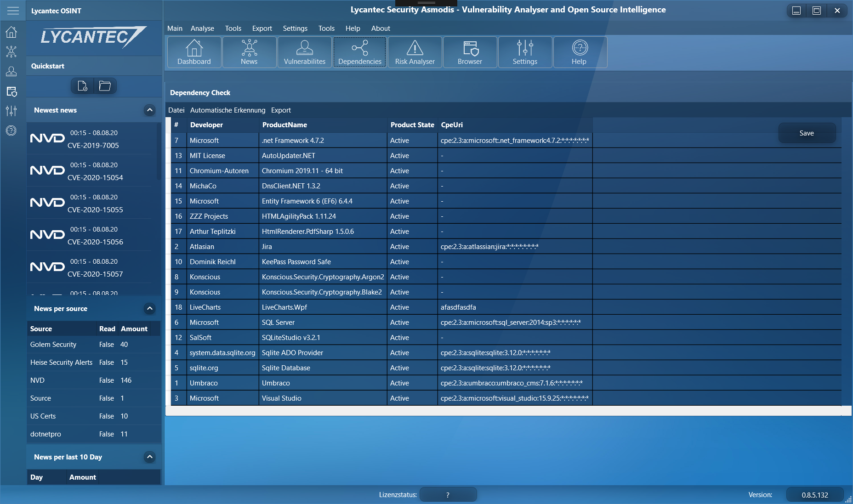The image size is (853, 504).
Task: Open the Dashboard toolbar button
Action: (x=194, y=52)
